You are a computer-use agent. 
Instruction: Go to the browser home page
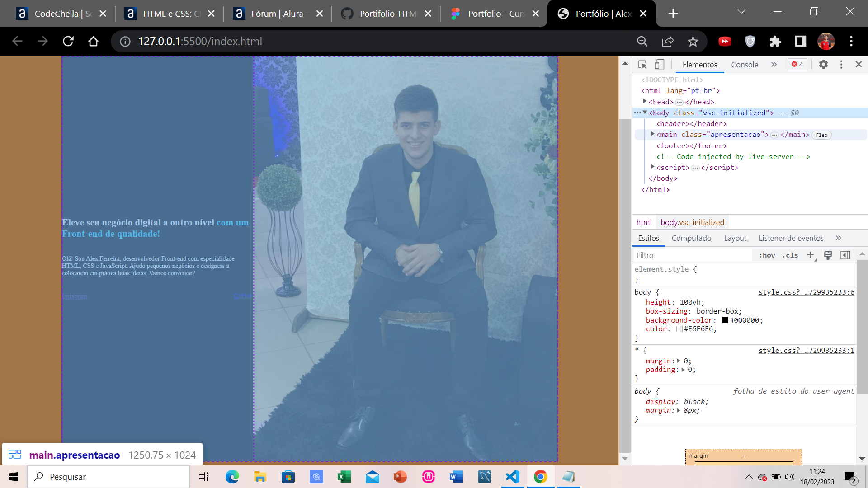point(93,42)
